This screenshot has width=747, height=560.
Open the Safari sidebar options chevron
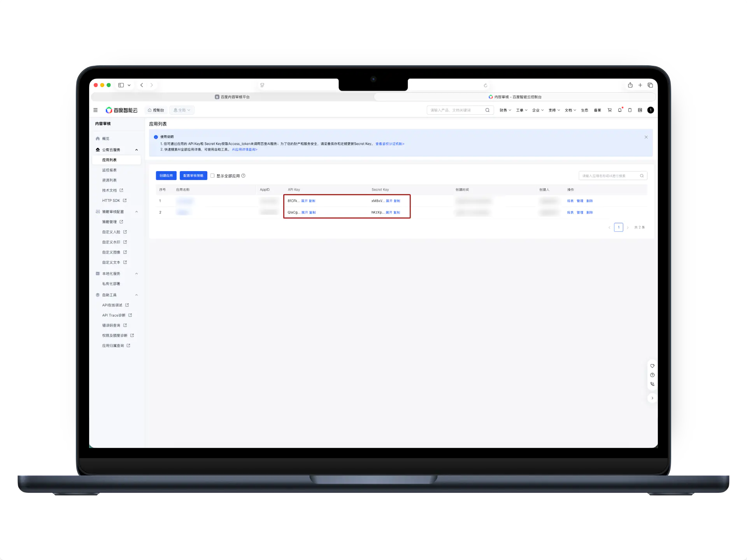[x=129, y=85]
